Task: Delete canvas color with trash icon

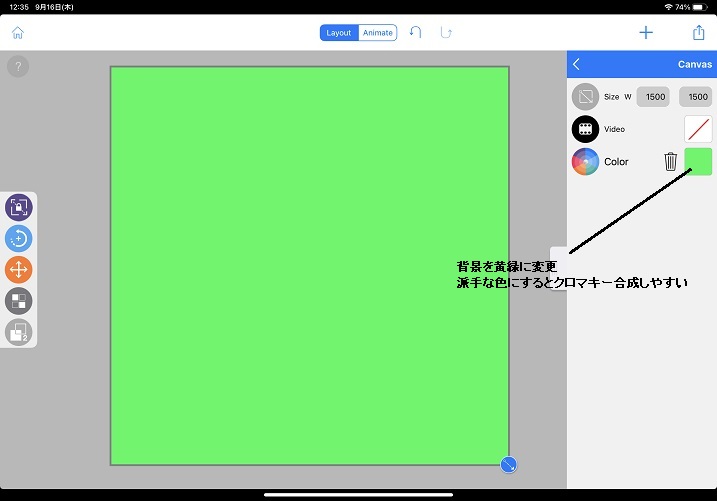Action: (671, 161)
